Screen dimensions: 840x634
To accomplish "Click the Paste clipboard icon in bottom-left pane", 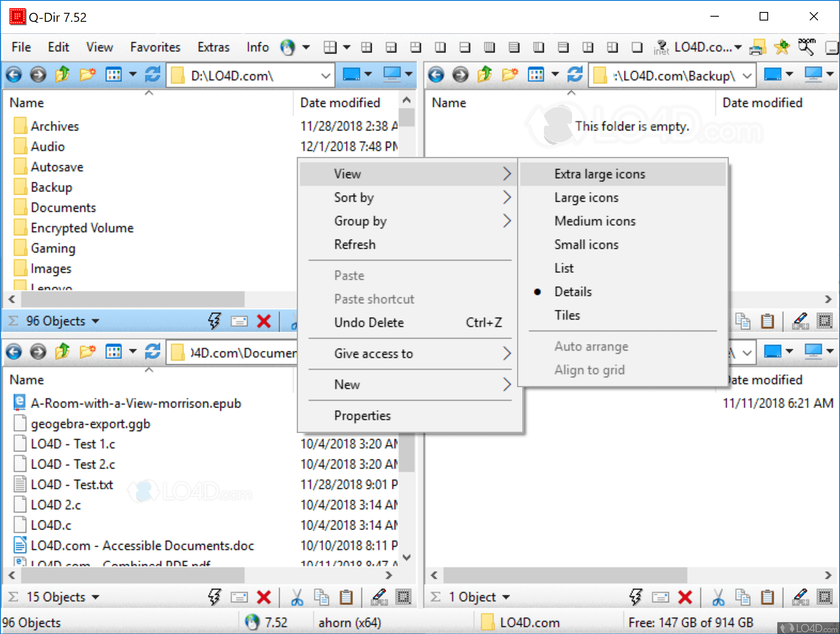I will pos(346,597).
